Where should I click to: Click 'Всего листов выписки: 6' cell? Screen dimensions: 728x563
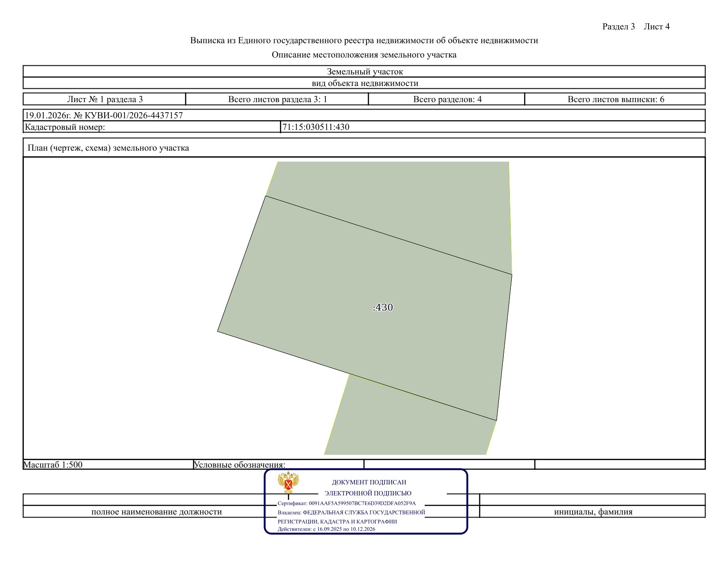(615, 99)
